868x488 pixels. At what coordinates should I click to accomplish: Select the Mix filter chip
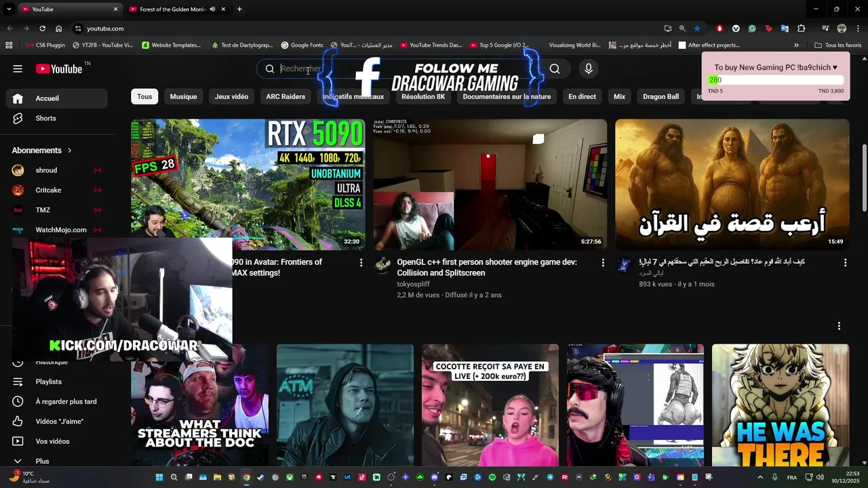(619, 97)
